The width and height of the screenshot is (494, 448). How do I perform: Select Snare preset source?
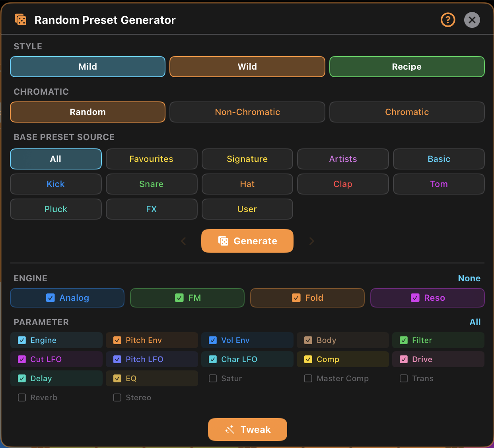pos(152,184)
